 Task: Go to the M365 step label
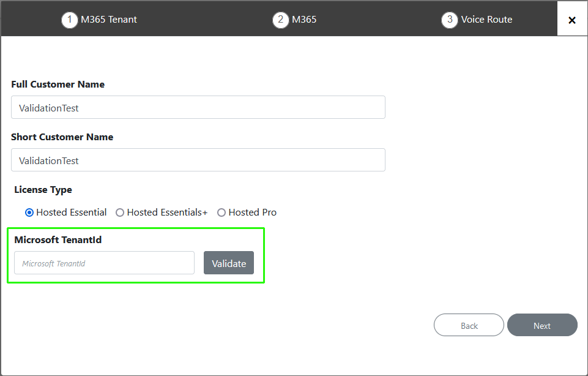(304, 20)
